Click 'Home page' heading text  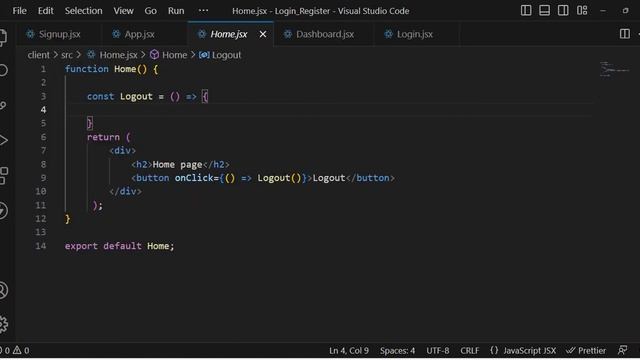pos(178,164)
